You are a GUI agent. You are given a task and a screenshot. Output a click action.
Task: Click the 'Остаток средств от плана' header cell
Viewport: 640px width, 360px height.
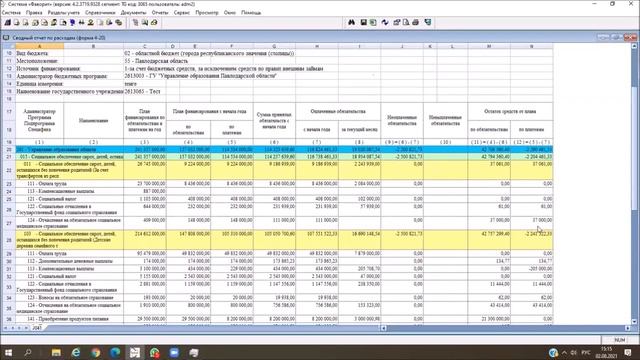pyautogui.click(x=510, y=111)
